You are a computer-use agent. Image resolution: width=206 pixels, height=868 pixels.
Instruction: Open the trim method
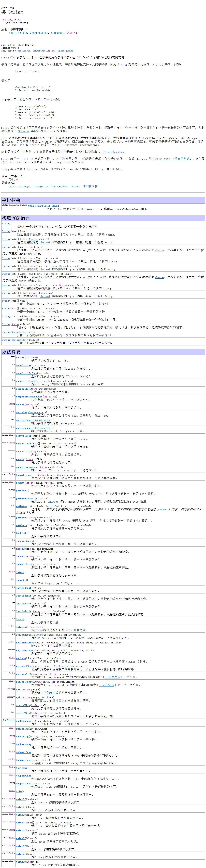19,791
